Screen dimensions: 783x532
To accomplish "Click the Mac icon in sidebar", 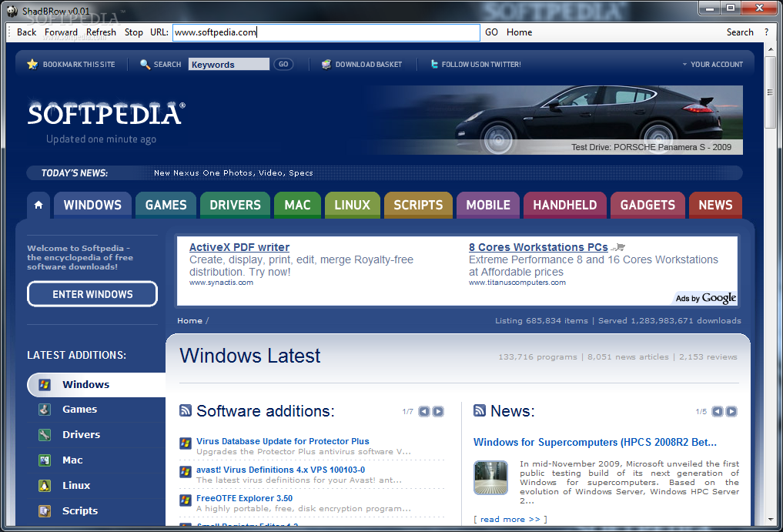I will pos(45,460).
